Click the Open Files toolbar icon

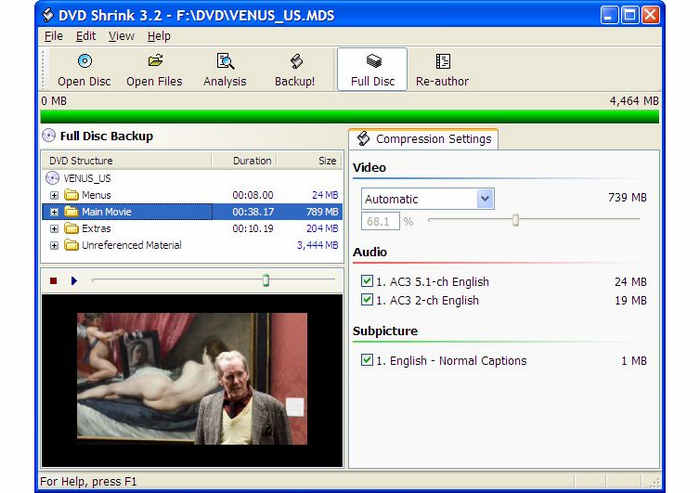point(155,61)
